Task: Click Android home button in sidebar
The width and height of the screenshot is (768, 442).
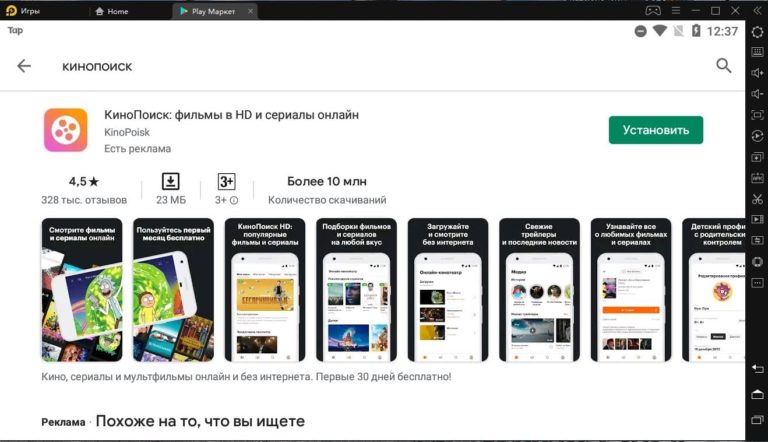Action: [x=757, y=394]
